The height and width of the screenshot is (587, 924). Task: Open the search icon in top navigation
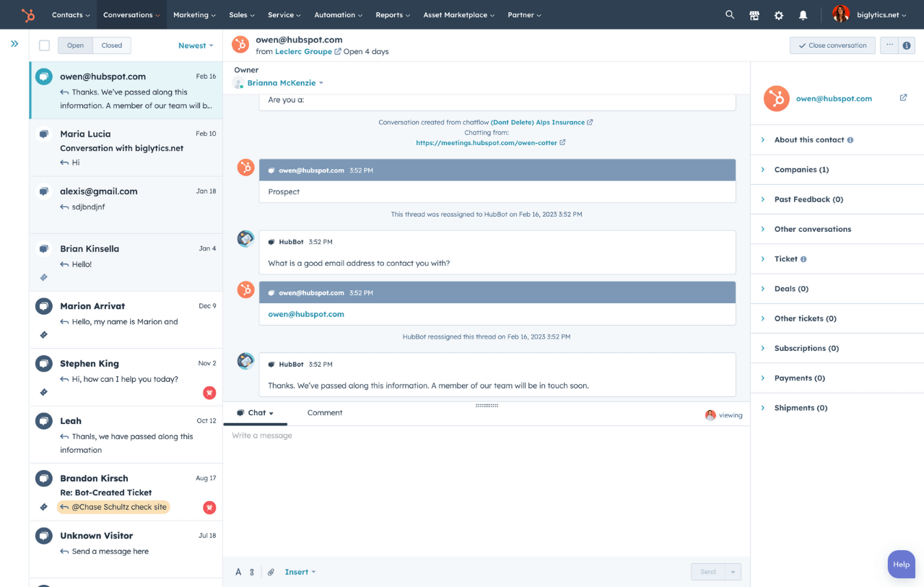pos(730,14)
